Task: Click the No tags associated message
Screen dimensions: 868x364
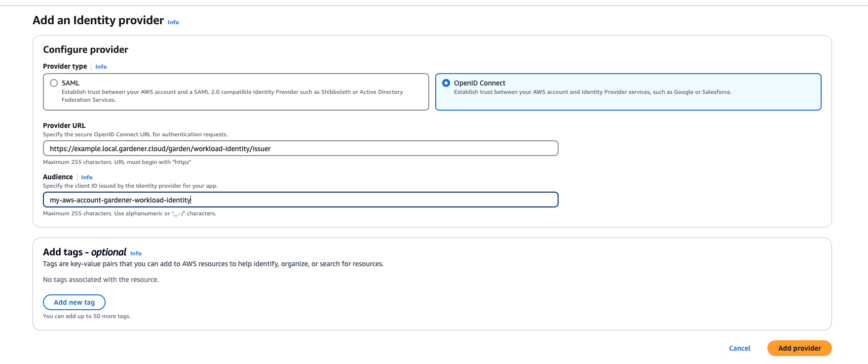Action: click(x=101, y=280)
